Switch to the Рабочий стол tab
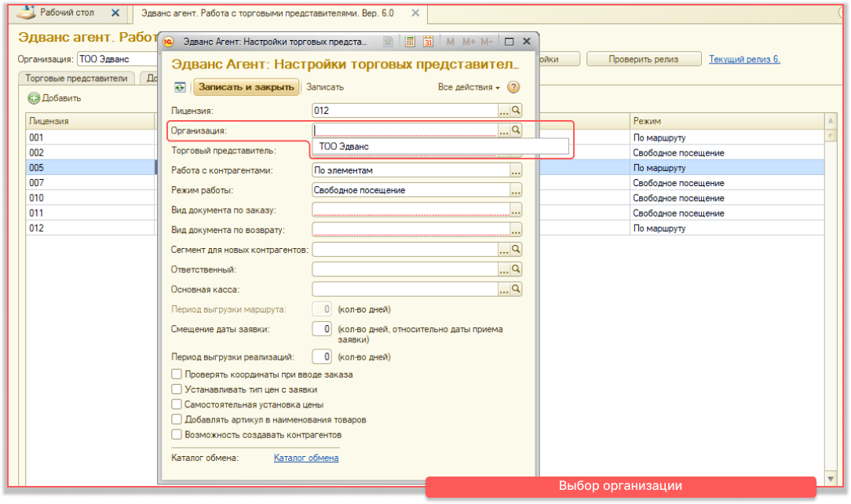Screen dimensions: 851x504 [x=67, y=12]
